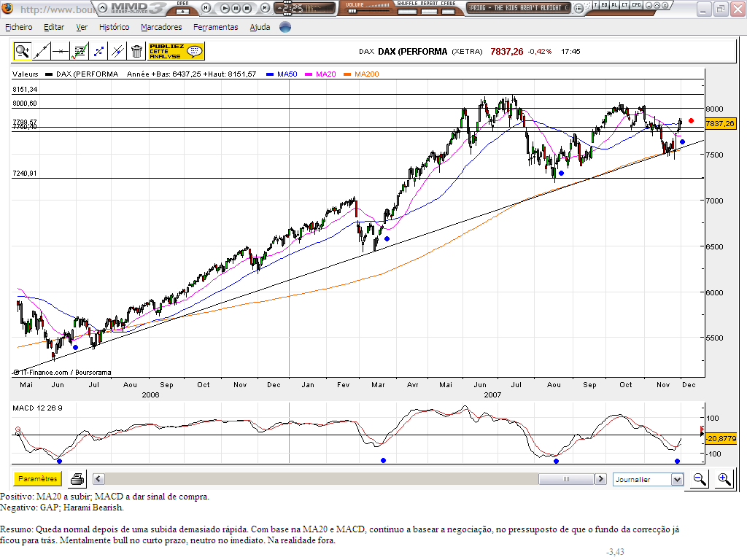Click the printer icon beside Paramètres
The image size is (747, 560).
pos(77,478)
